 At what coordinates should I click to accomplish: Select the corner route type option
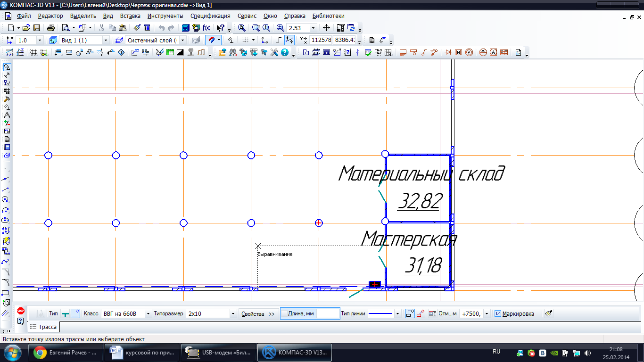pyautogui.click(x=75, y=313)
